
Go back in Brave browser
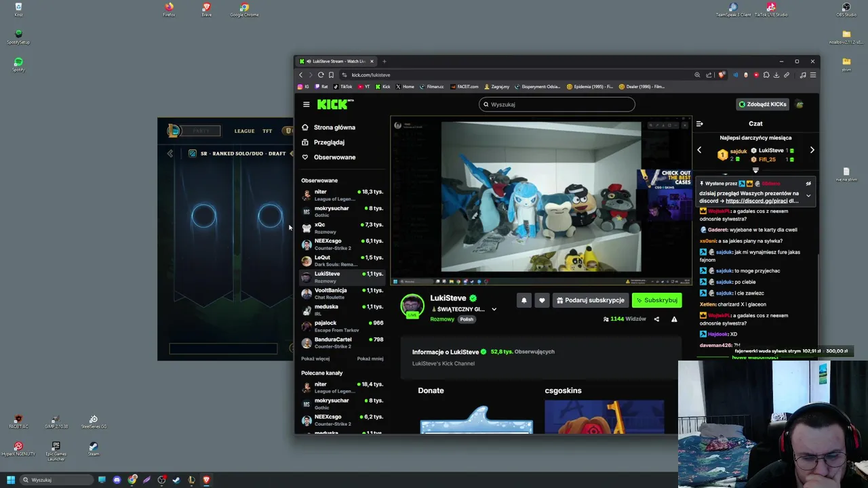[301, 75]
